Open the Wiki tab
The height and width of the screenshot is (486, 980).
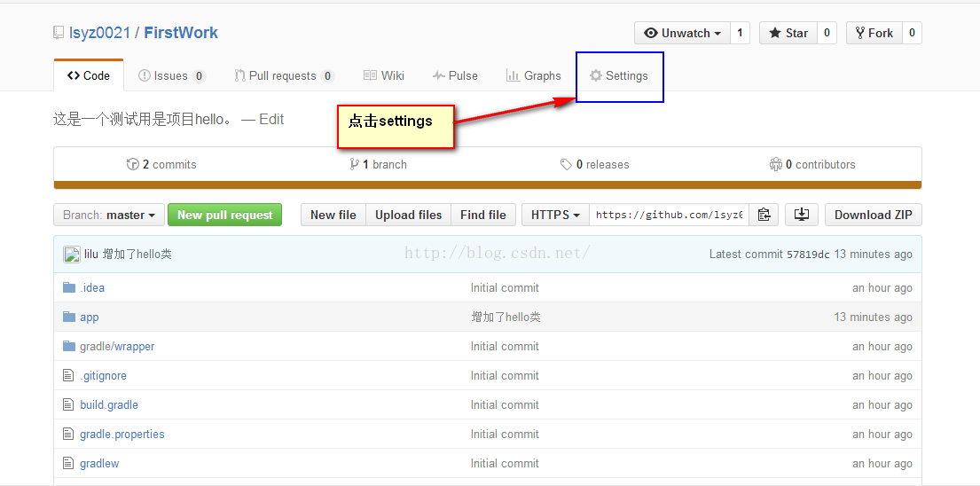(384, 75)
